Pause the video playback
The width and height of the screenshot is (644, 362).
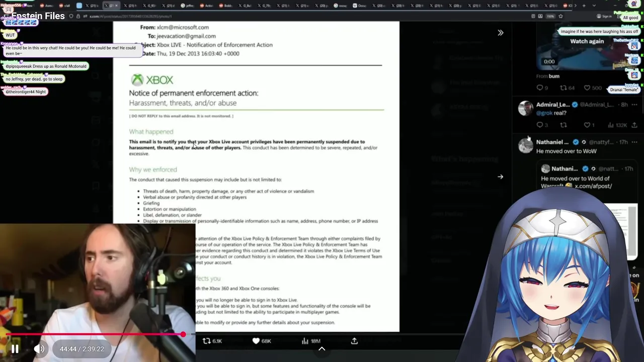click(x=15, y=349)
